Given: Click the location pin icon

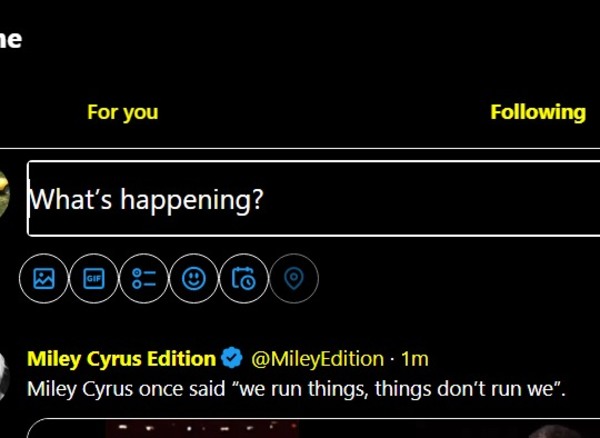Looking at the screenshot, I should click(293, 279).
